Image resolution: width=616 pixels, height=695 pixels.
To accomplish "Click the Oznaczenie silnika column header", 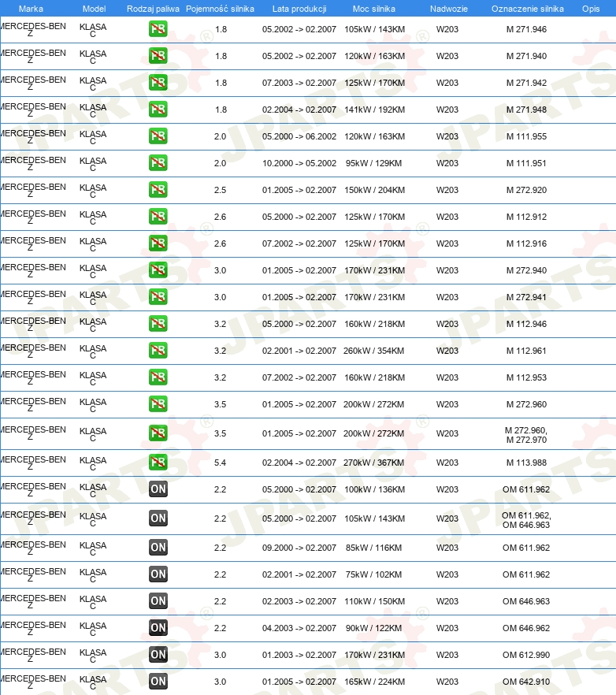I will (527, 9).
